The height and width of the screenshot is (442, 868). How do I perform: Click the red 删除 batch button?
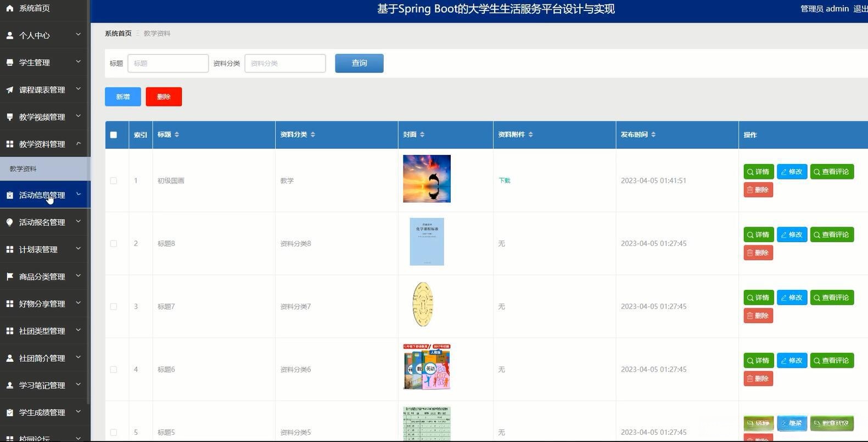click(164, 97)
